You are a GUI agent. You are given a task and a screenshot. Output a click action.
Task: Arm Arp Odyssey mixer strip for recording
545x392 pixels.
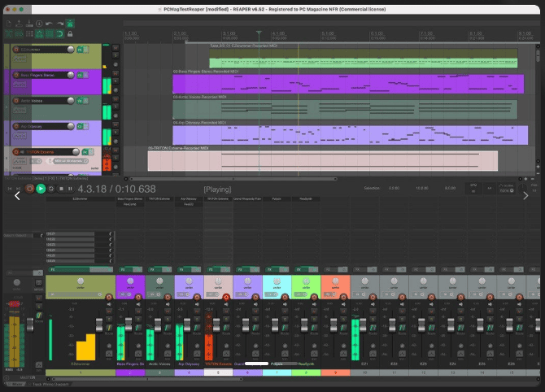[197, 297]
